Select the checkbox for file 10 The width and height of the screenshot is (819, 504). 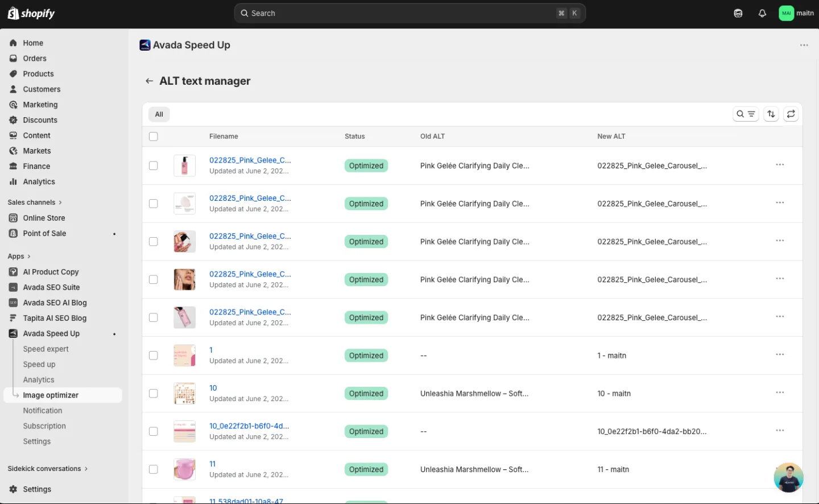154,394
